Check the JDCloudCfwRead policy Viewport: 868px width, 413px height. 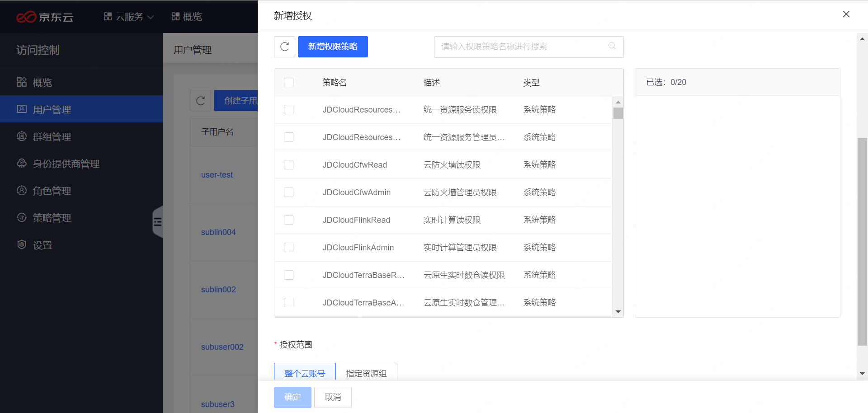(x=288, y=165)
